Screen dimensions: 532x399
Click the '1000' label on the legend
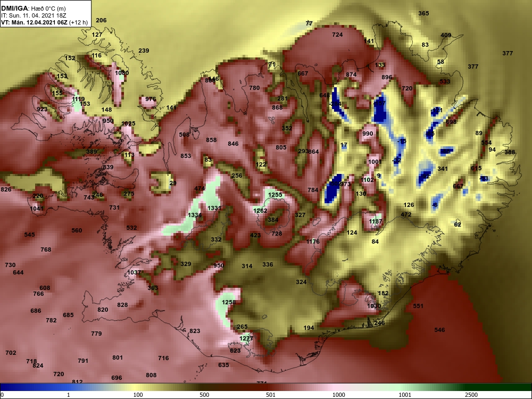point(338,395)
